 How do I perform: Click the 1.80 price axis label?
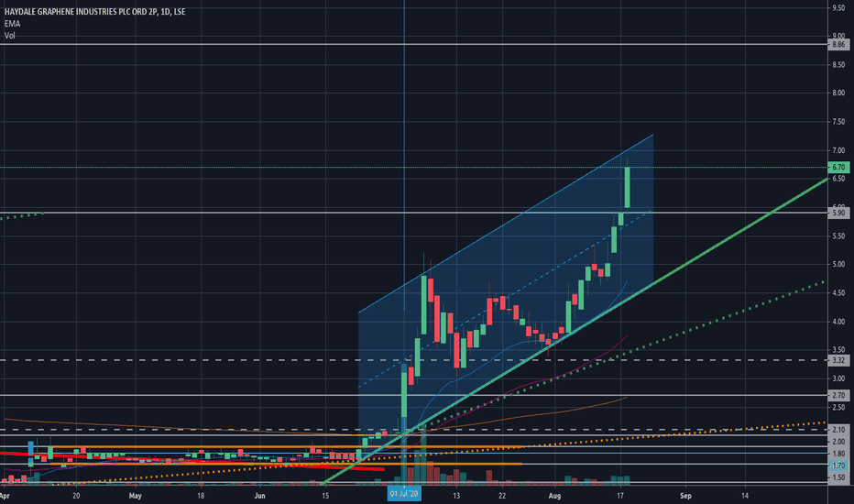pyautogui.click(x=838, y=454)
